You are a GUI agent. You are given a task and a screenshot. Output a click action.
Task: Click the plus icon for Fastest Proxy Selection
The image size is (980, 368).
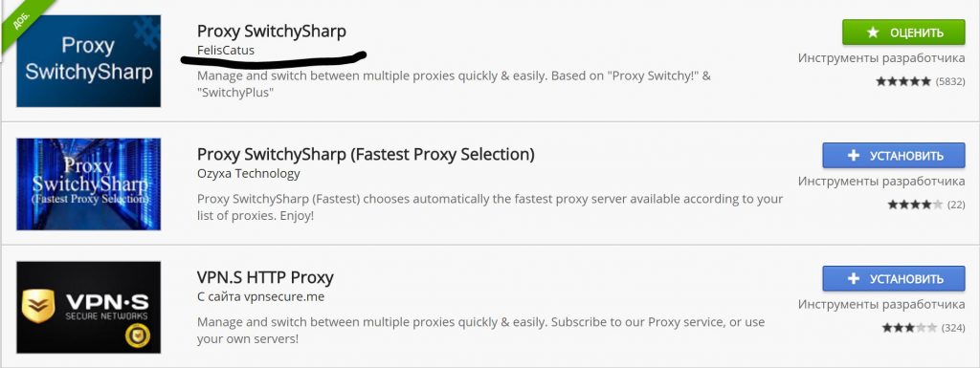pyautogui.click(x=853, y=155)
